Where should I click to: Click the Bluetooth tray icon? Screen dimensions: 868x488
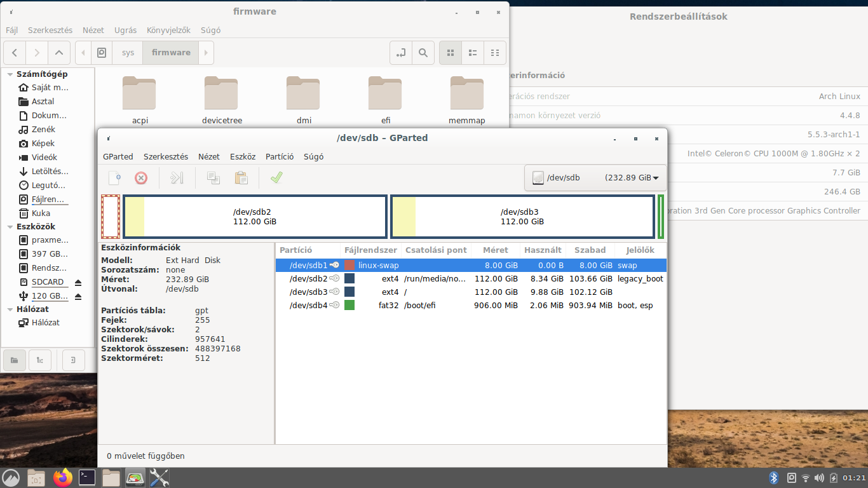tap(774, 478)
